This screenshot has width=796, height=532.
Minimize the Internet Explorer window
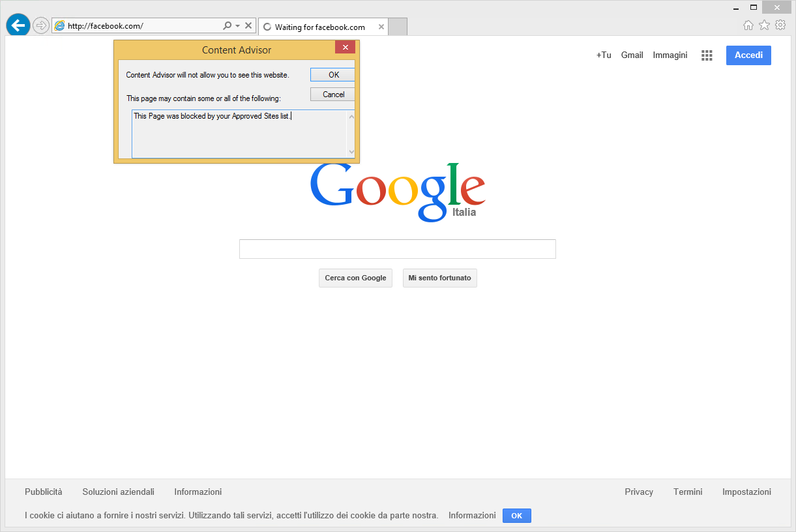pyautogui.click(x=736, y=7)
